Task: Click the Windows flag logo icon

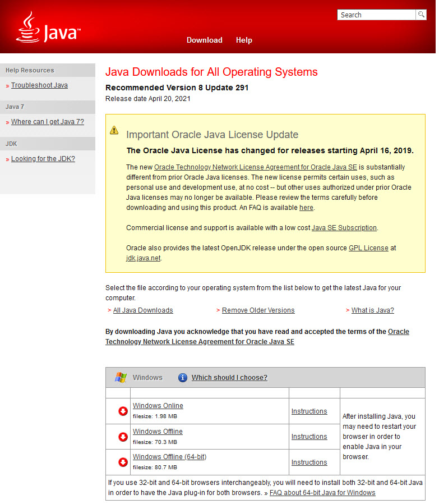Action: (x=121, y=378)
